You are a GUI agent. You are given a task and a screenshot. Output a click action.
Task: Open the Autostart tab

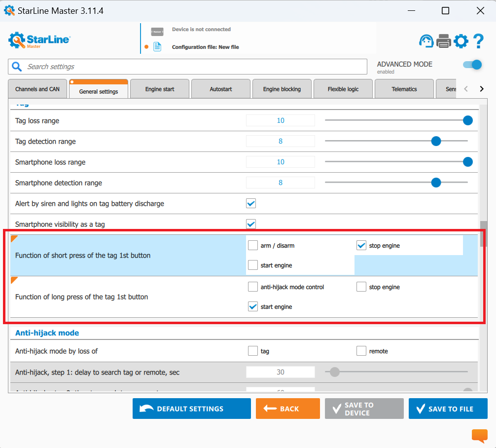point(221,89)
